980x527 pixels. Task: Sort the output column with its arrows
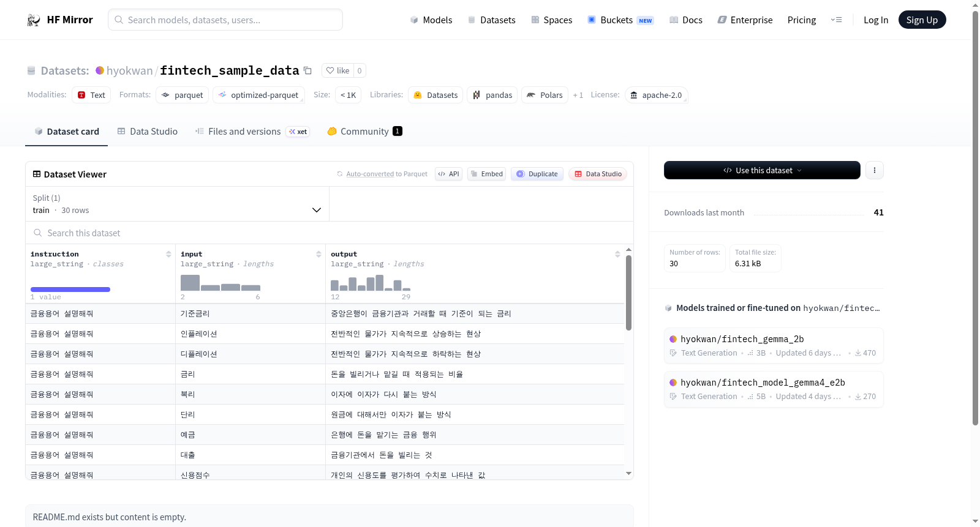pyautogui.click(x=617, y=254)
